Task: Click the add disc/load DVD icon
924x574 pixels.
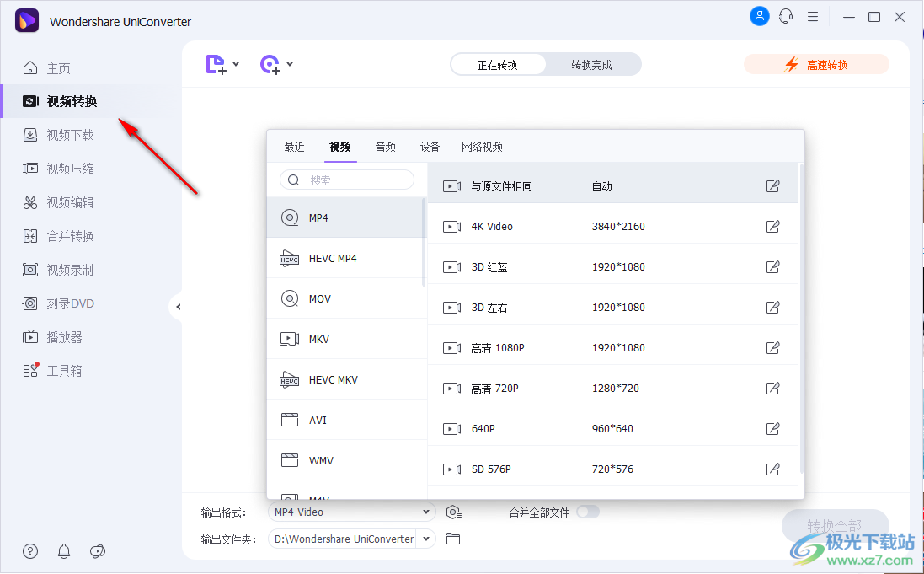Action: click(270, 64)
